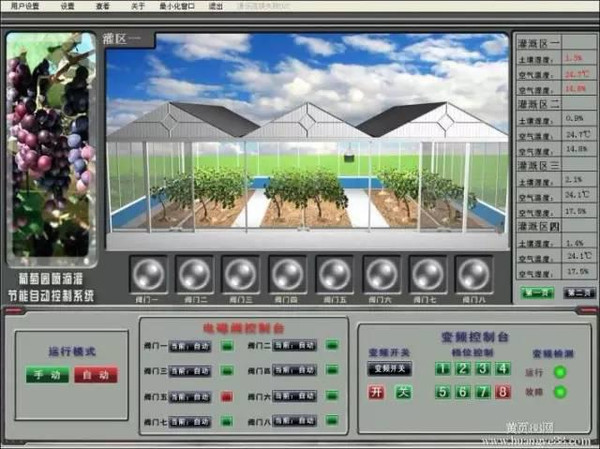
Task: Open the 阀门八 mode selector in 电磁阀控制台
Action: point(294,421)
